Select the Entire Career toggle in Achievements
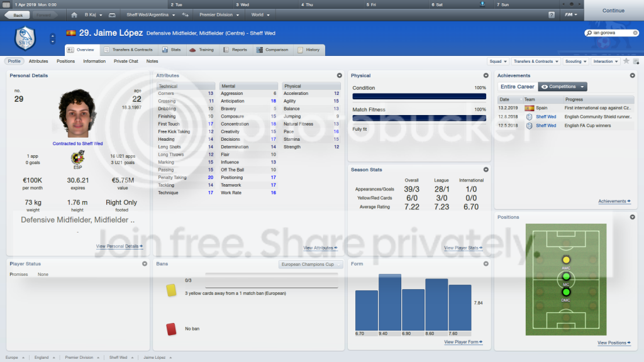The height and width of the screenshot is (362, 644). coord(518,87)
